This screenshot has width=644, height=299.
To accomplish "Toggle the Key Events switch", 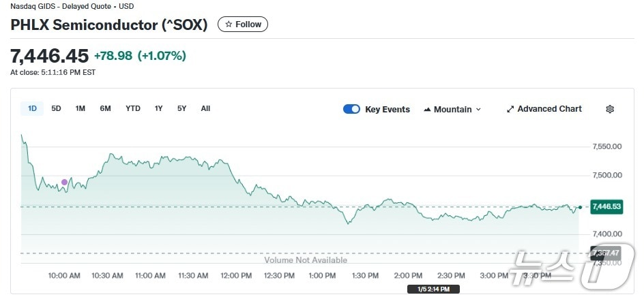I will pyautogui.click(x=351, y=109).
